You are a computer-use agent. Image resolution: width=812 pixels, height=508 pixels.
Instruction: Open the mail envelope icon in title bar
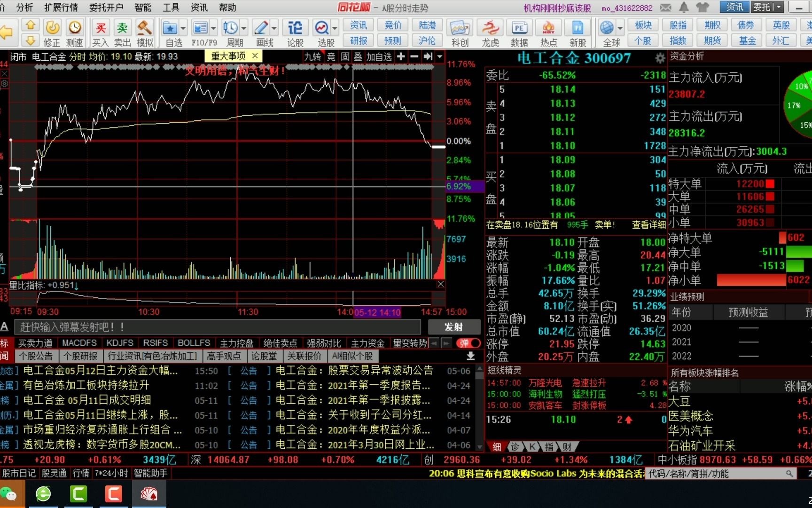(x=665, y=8)
